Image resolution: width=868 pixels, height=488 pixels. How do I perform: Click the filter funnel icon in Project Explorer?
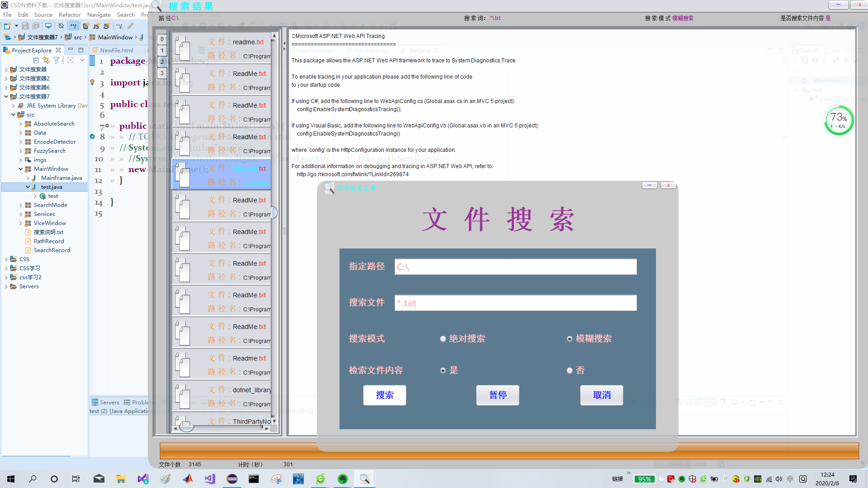[x=56, y=60]
